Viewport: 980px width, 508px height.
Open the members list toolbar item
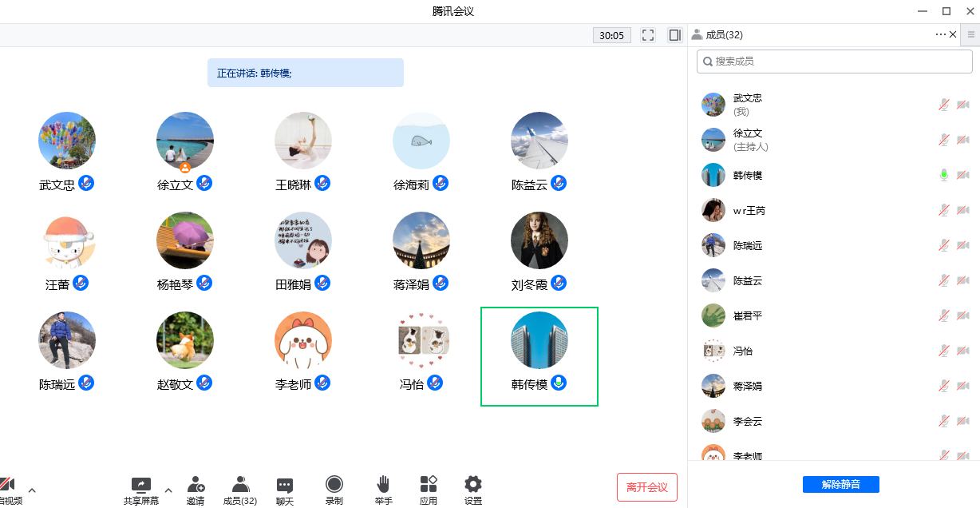(239, 489)
